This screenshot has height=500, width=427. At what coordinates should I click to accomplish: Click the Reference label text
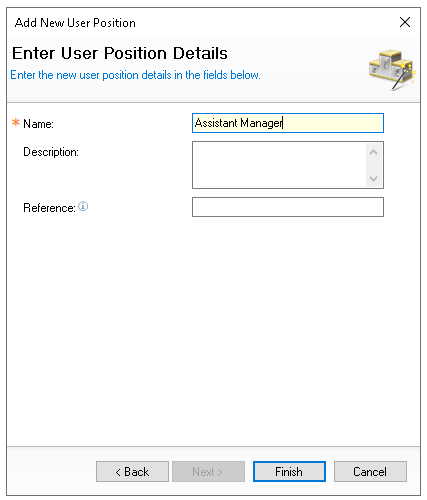[x=49, y=208]
